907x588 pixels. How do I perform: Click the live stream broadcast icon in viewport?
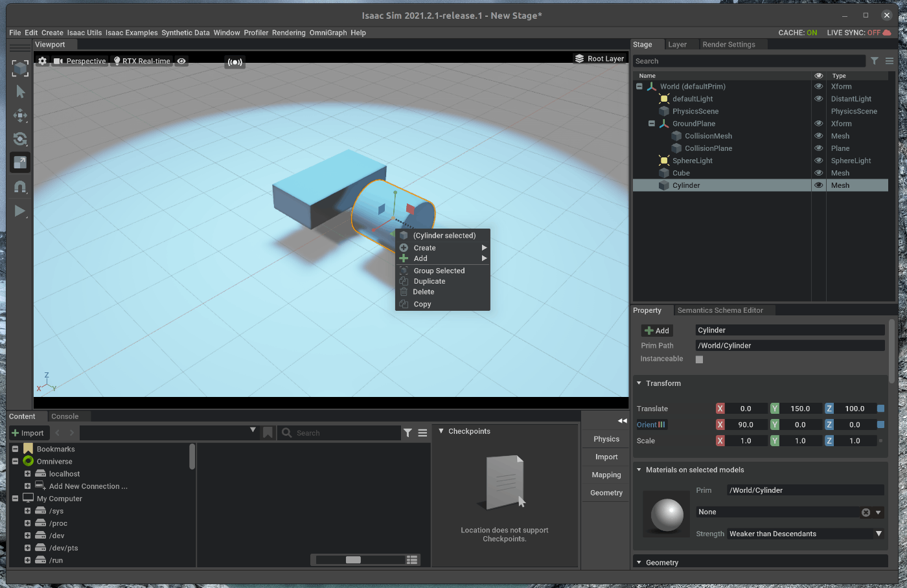(235, 62)
